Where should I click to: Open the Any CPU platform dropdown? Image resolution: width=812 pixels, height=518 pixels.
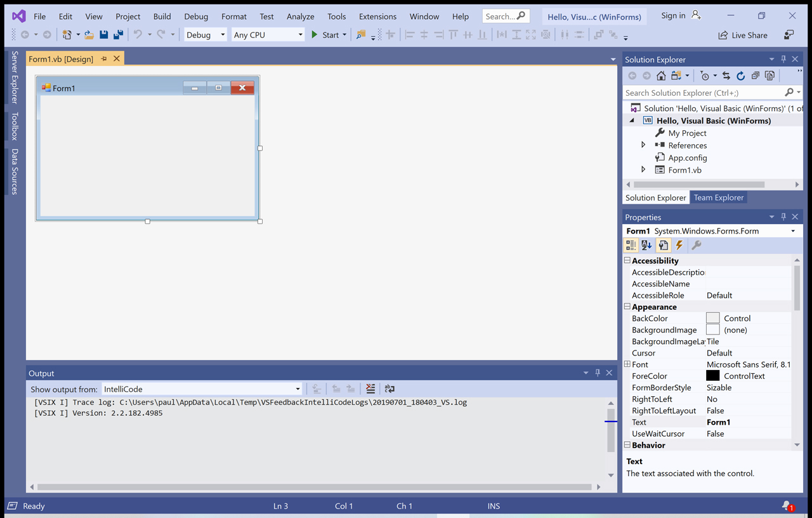click(299, 34)
